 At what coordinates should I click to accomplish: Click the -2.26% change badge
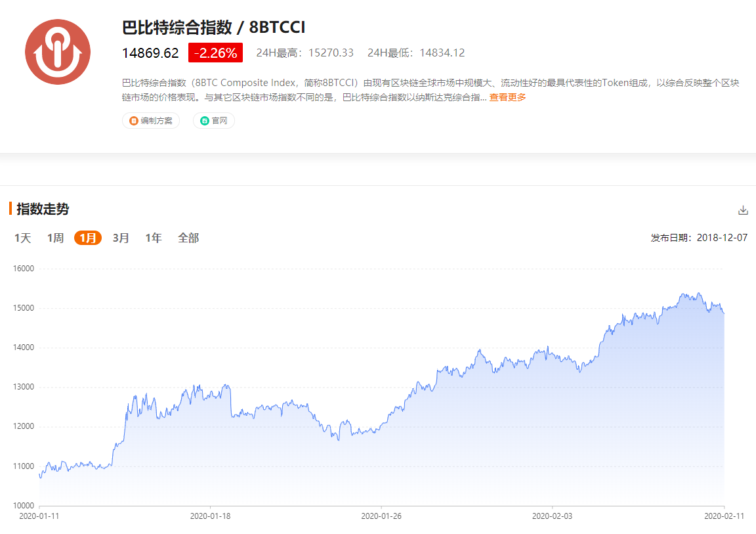coord(215,53)
